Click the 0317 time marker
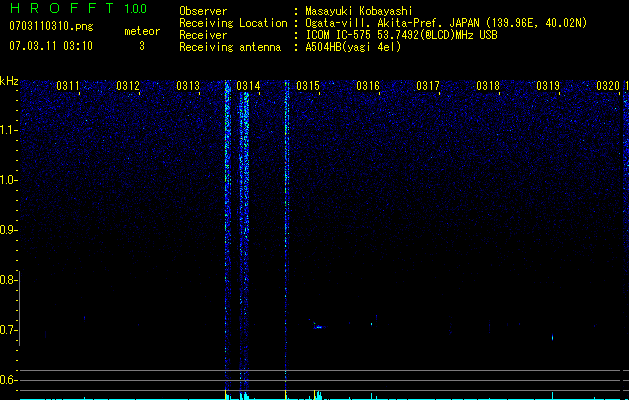Screen dimensions: 629x400 click(428, 86)
